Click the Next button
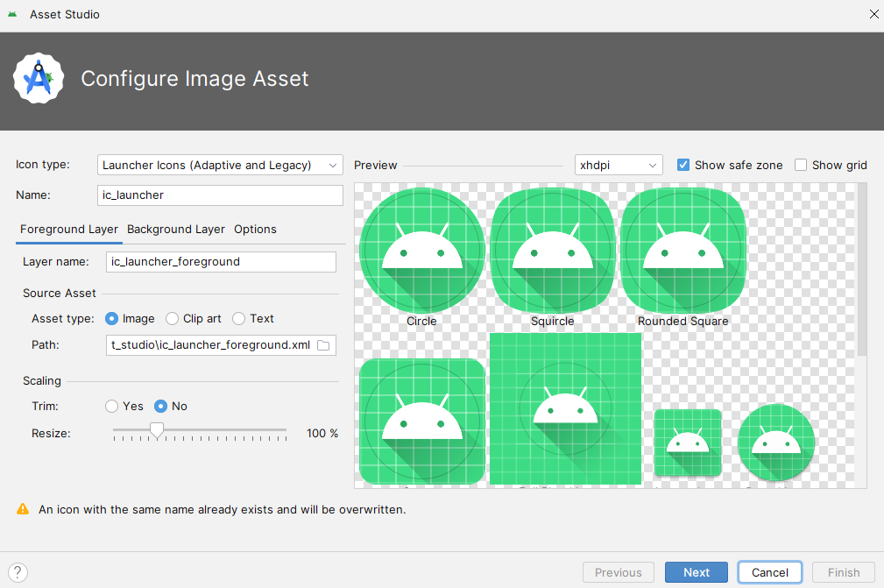884x588 pixels. point(697,572)
